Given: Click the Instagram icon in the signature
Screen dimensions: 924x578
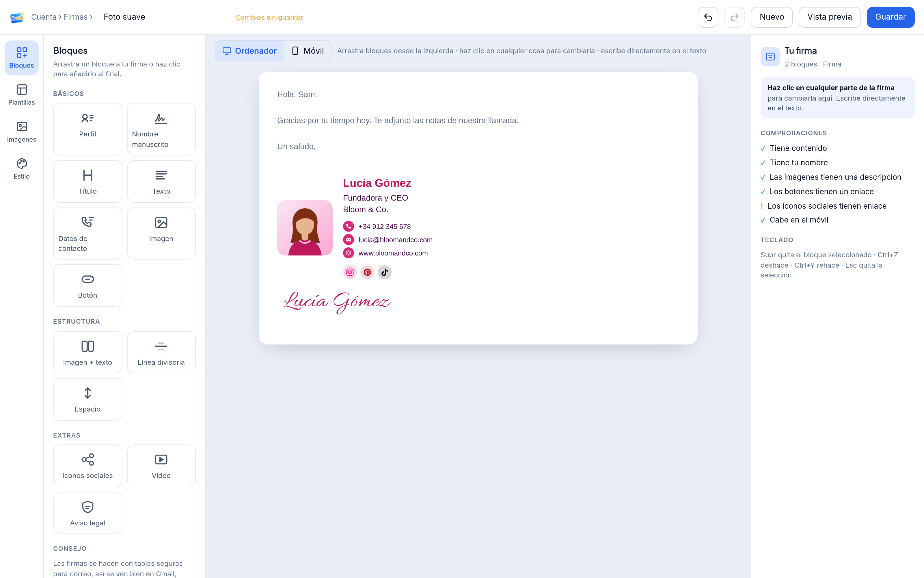Looking at the screenshot, I should point(350,272).
